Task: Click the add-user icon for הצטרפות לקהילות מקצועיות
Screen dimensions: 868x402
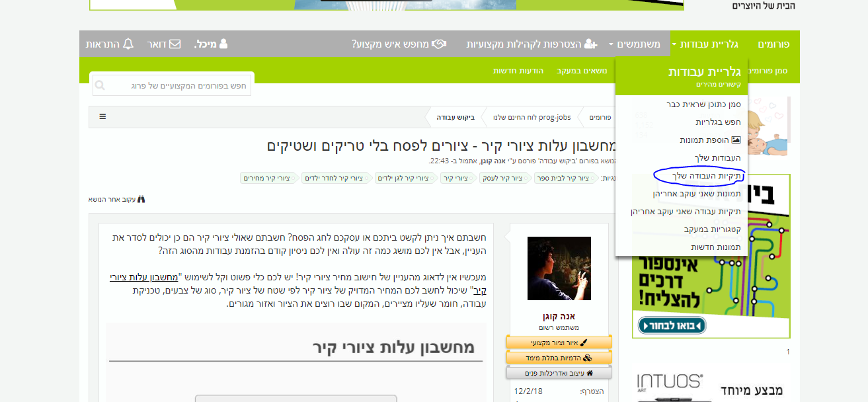Action: 589,44
